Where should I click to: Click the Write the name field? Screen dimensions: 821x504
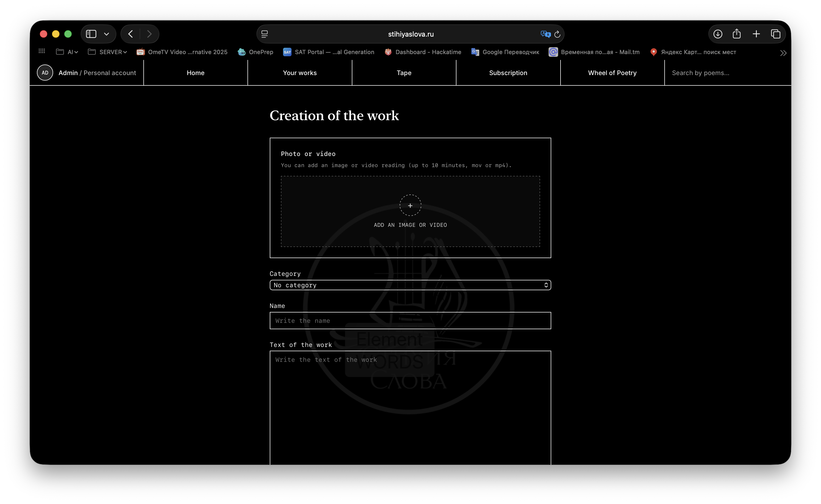click(410, 321)
